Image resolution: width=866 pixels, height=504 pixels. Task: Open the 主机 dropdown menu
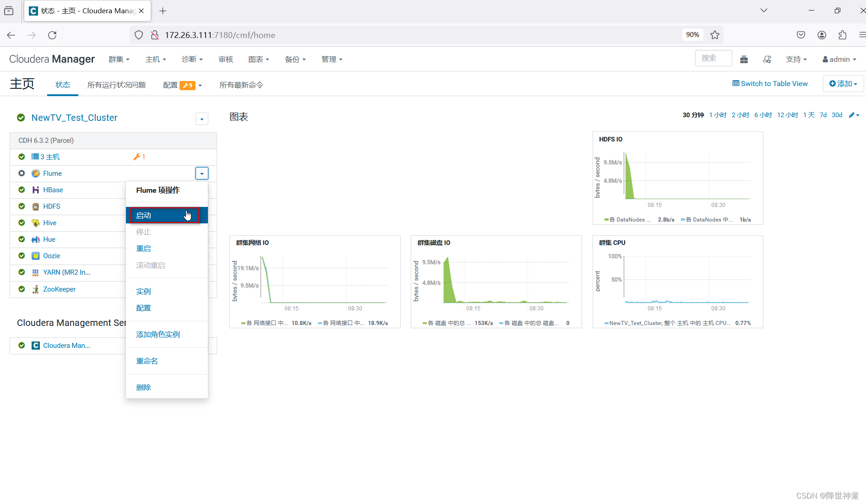tap(156, 60)
